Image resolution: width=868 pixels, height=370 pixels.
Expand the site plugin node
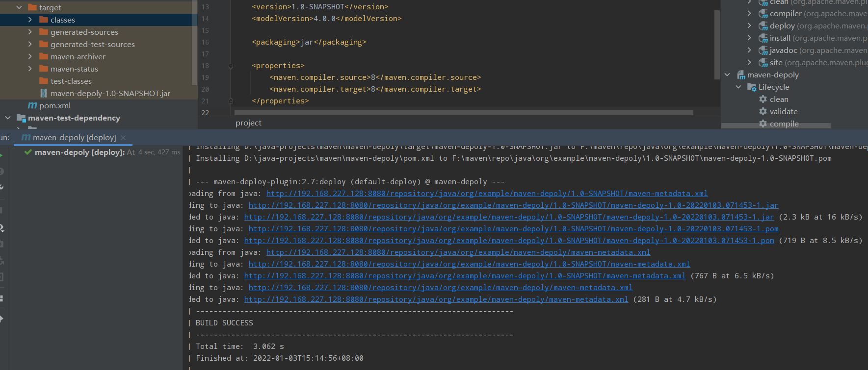tap(749, 63)
